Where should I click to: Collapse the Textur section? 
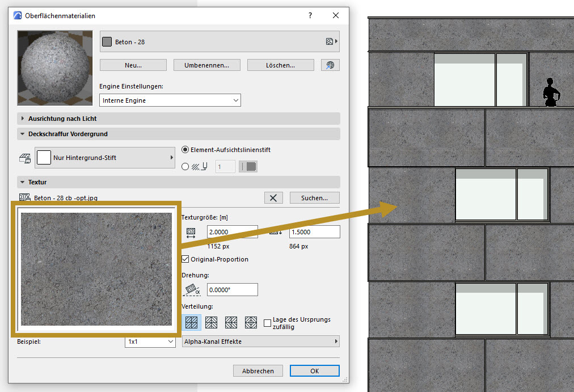[179, 182]
